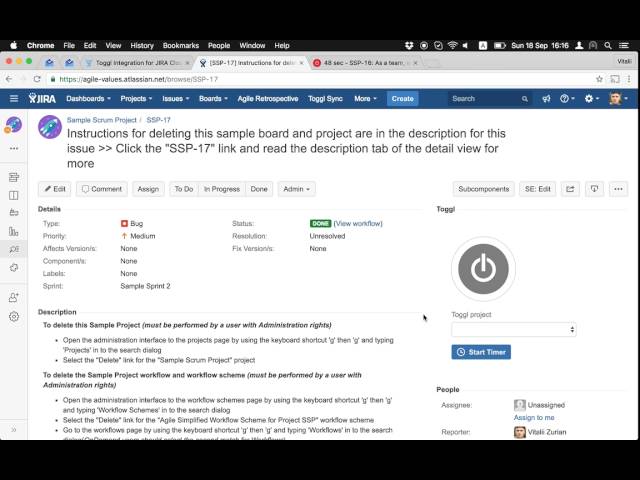Open the Issues menu

176,98
